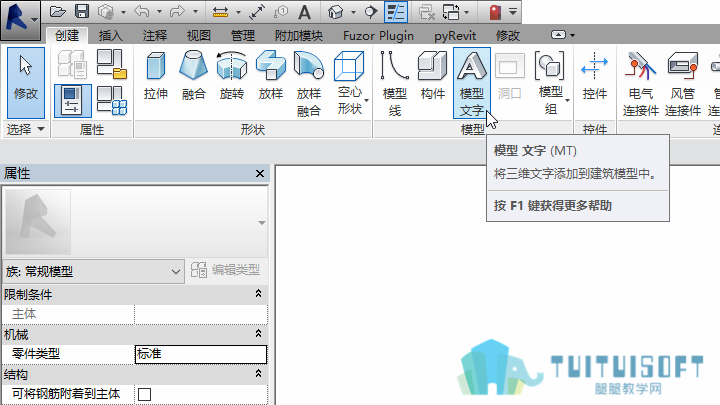Select the pyRevit tab

(455, 35)
